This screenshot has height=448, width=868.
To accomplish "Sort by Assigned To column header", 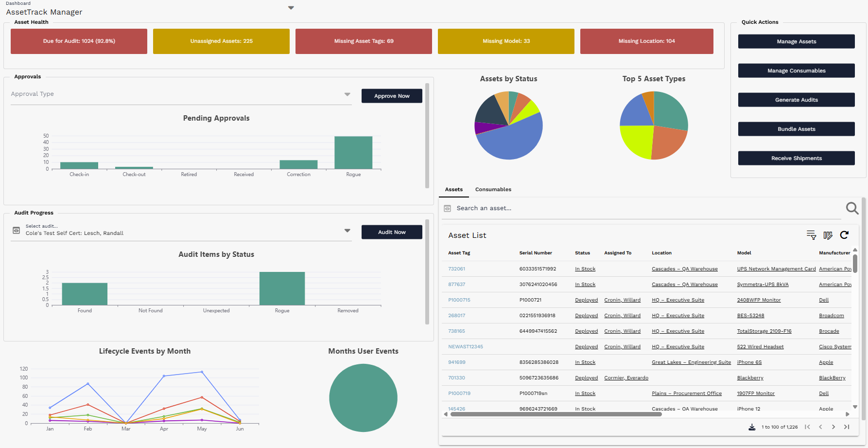I will click(618, 253).
